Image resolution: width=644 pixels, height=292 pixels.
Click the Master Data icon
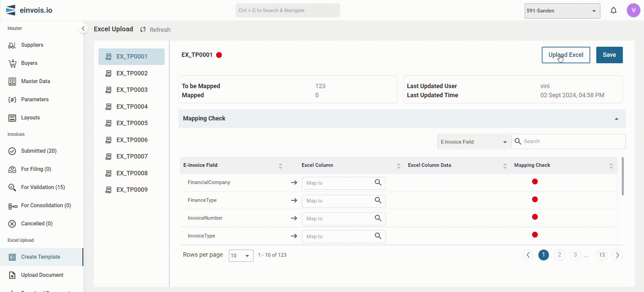(12, 81)
